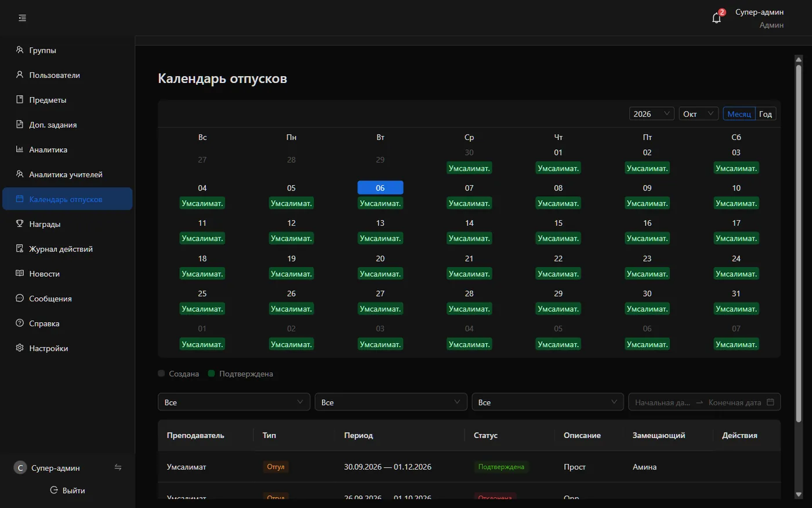
Task: Click the calendar icon in date range field
Action: [770, 402]
